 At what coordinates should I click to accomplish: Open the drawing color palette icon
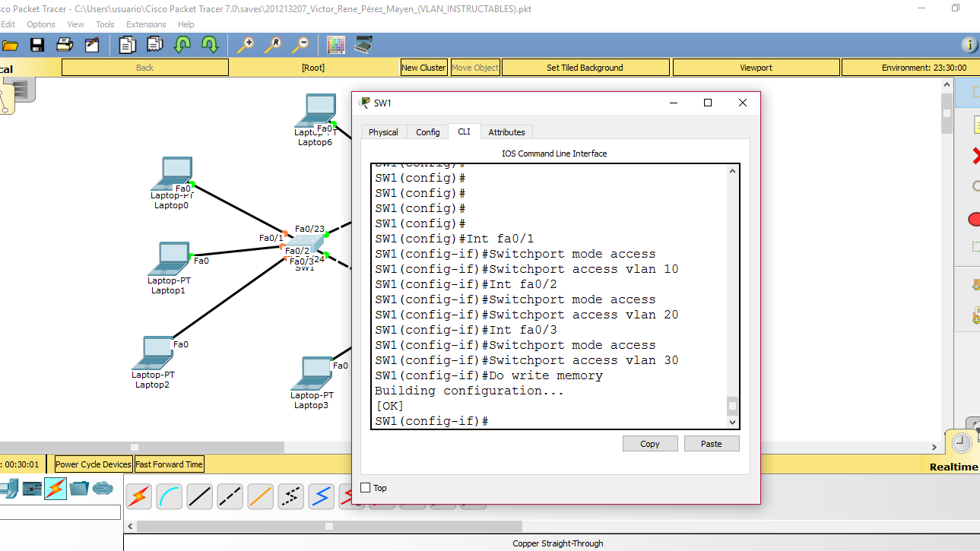coord(336,45)
